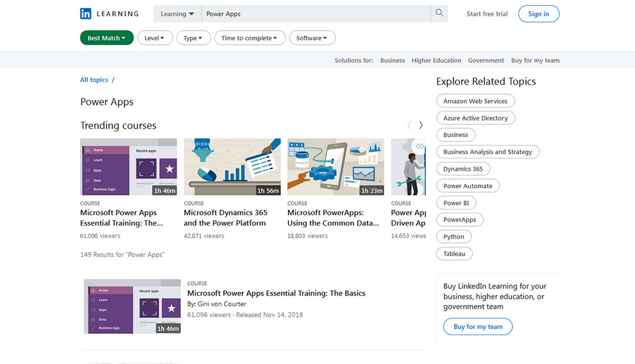Click the Trending courses heading
The image size is (635, 364).
click(x=118, y=126)
